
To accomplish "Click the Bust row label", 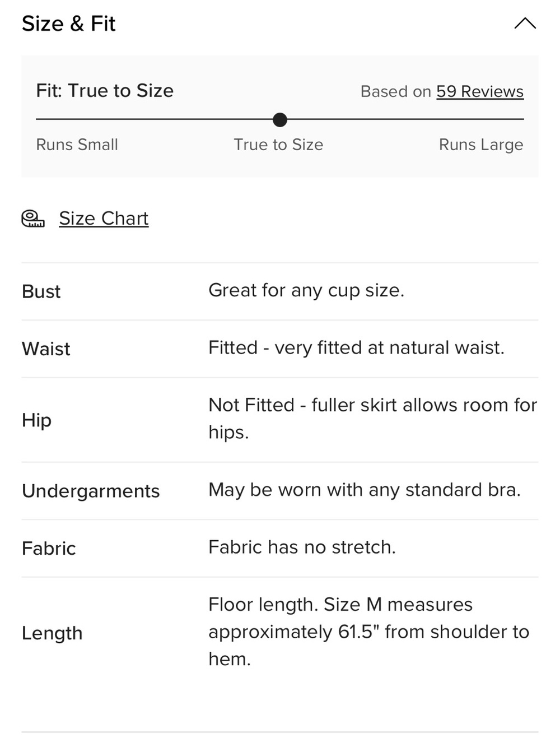I will (x=41, y=291).
